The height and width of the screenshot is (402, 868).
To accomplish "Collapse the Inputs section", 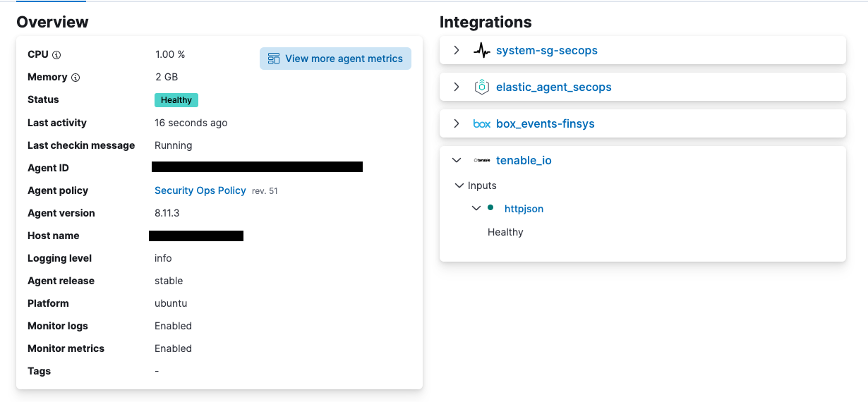I will coord(459,185).
